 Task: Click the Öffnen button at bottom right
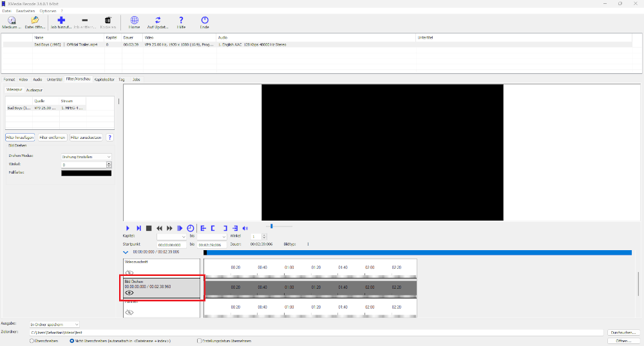tap(623, 341)
